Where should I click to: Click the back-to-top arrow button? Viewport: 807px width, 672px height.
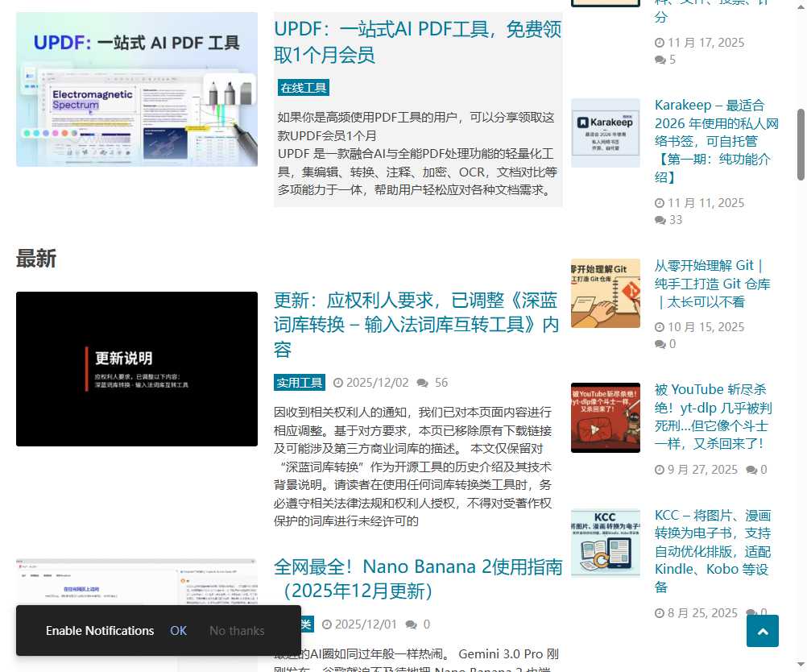762,631
